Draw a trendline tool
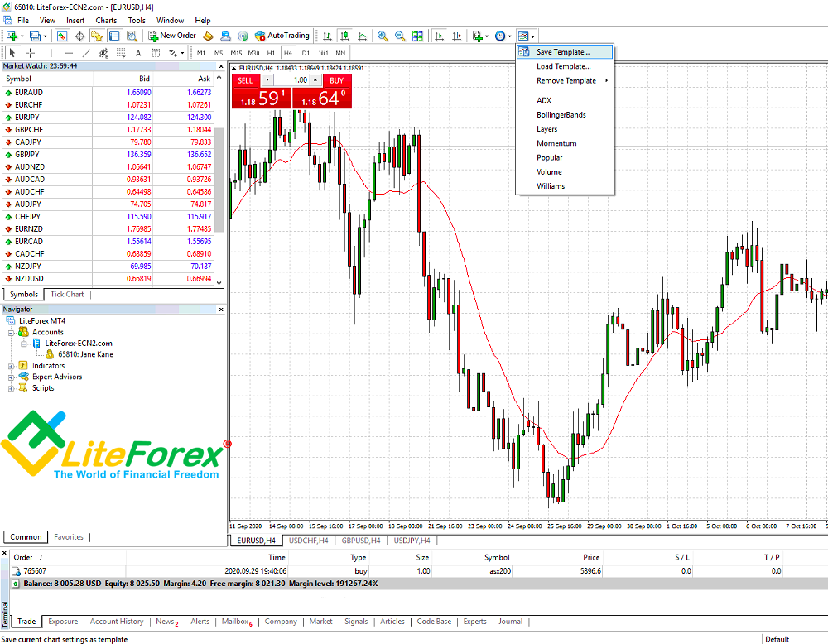This screenshot has width=828, height=644. 86,53
